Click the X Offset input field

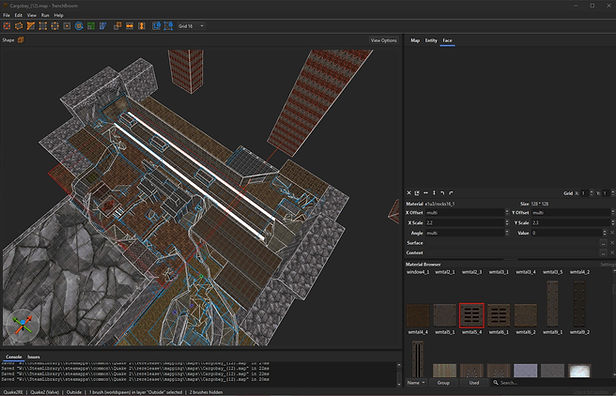[x=465, y=213]
